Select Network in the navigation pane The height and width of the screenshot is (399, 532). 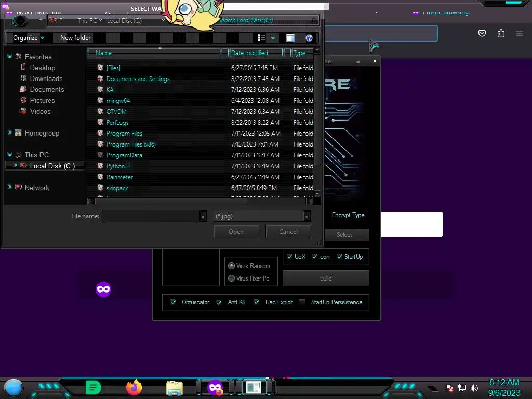coord(37,188)
